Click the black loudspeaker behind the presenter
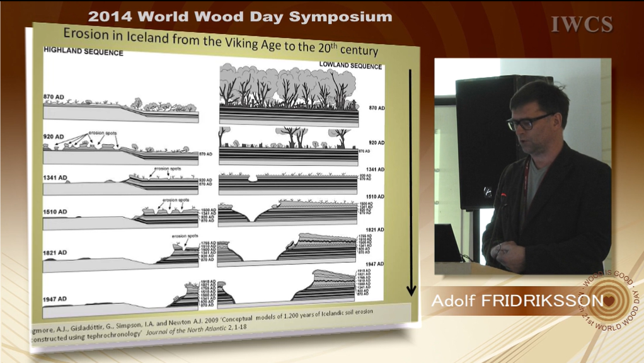 click(x=485, y=139)
